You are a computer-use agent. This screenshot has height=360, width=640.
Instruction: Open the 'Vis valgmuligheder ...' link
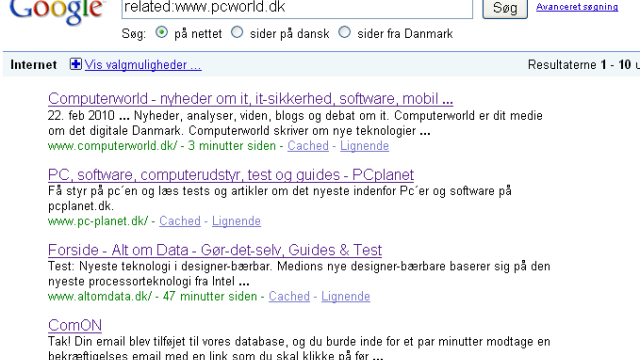point(143,64)
